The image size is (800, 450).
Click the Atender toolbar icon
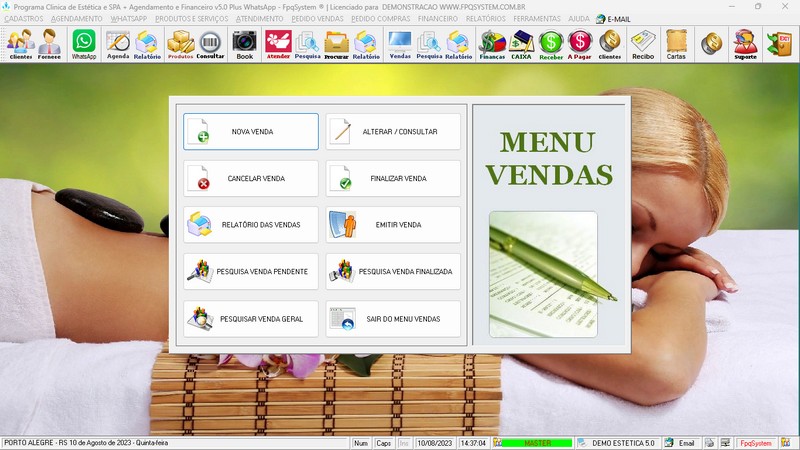pos(278,44)
